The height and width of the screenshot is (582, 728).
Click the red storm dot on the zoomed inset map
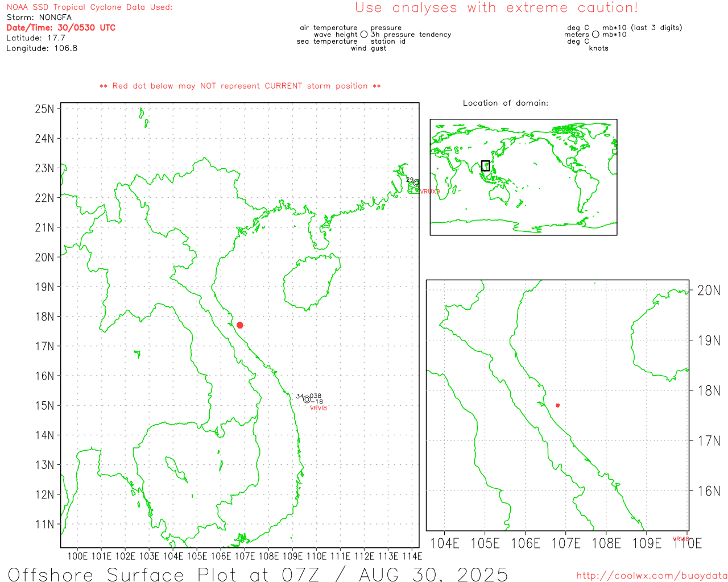click(x=558, y=405)
